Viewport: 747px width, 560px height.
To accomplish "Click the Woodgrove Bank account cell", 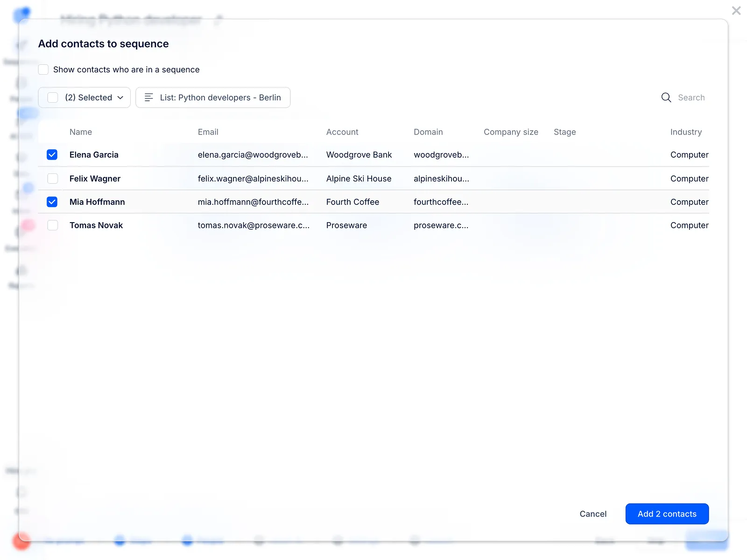I will point(359,155).
